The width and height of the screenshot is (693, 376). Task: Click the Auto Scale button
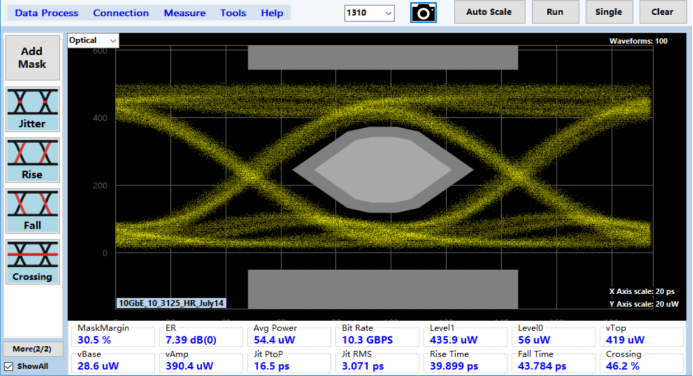coord(489,12)
